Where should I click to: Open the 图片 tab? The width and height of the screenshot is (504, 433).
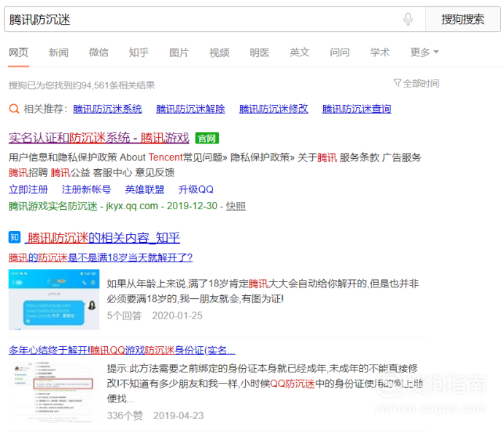pyautogui.click(x=179, y=52)
